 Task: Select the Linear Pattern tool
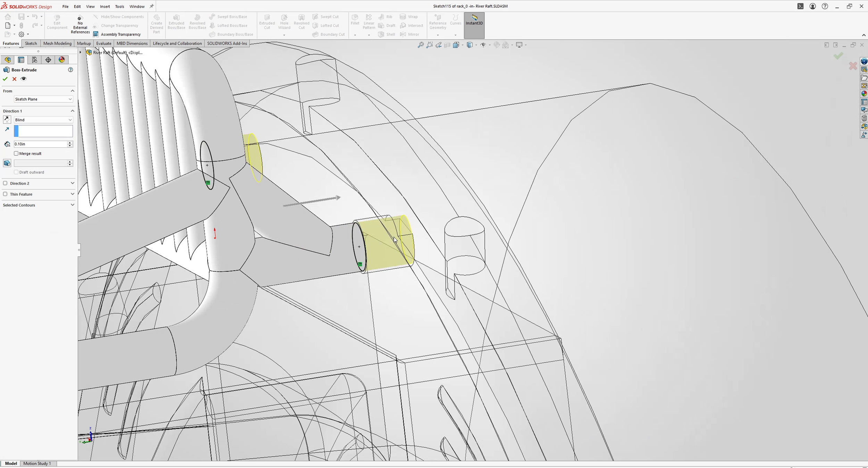(x=368, y=22)
